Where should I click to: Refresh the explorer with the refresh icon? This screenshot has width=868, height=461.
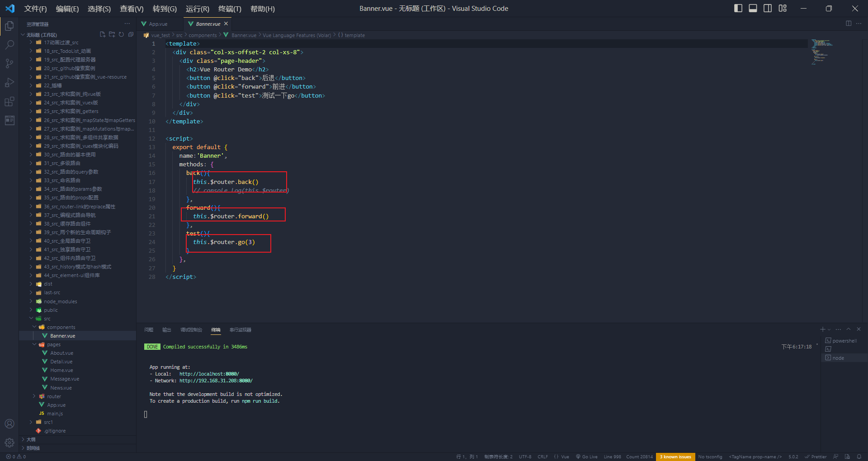coord(121,34)
